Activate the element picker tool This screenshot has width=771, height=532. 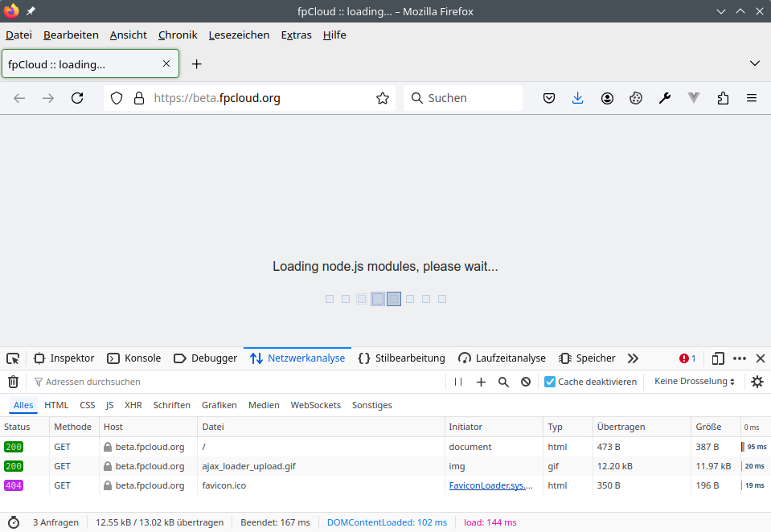[13, 358]
